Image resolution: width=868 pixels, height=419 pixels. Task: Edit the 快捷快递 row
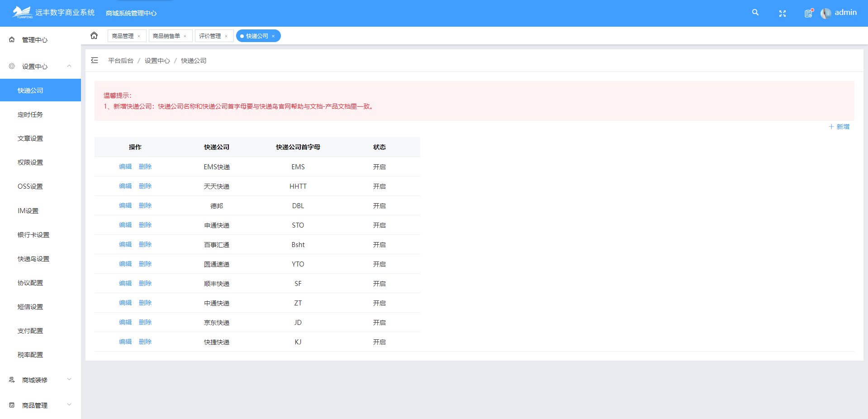125,342
